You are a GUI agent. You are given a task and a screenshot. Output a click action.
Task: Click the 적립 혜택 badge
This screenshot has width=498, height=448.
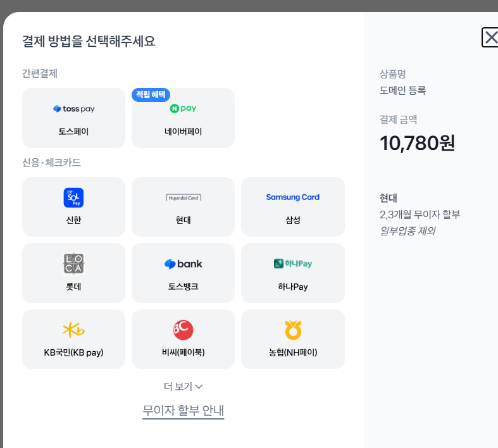click(151, 95)
